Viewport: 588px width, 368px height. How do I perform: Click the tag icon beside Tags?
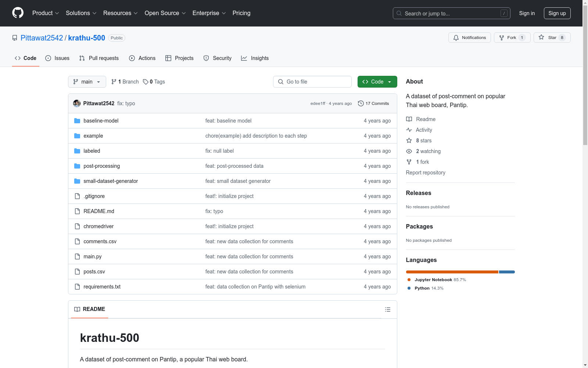coord(146,82)
